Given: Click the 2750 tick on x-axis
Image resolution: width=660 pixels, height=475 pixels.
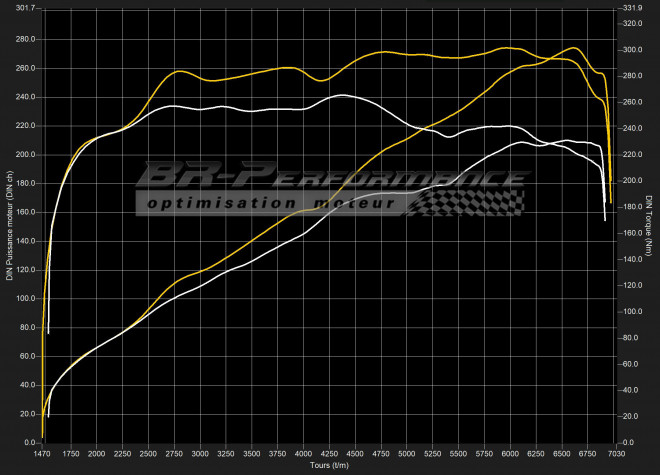Looking at the screenshot, I should click(x=175, y=454).
